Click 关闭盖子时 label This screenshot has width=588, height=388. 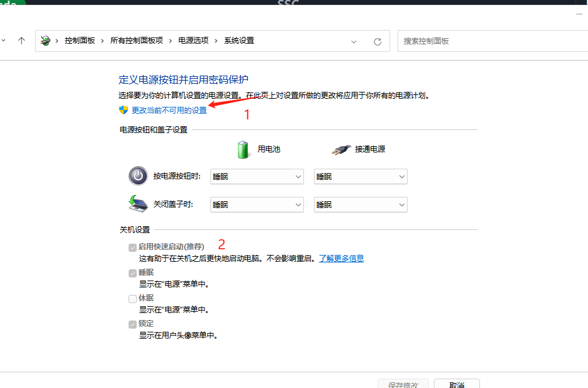[174, 204]
